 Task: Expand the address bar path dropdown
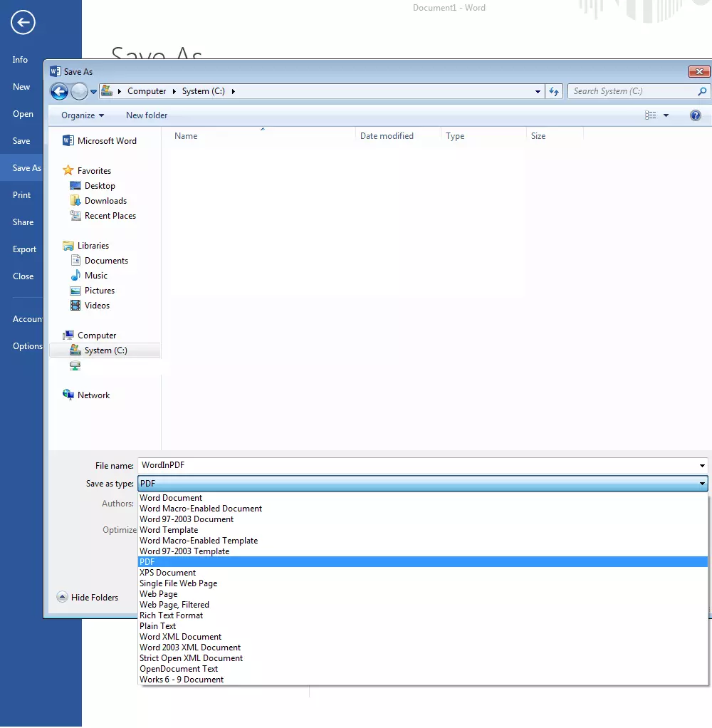coord(538,91)
